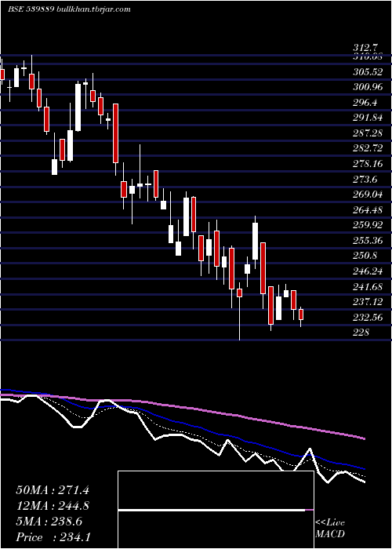Select the 259.92 price axis label

[368, 225]
